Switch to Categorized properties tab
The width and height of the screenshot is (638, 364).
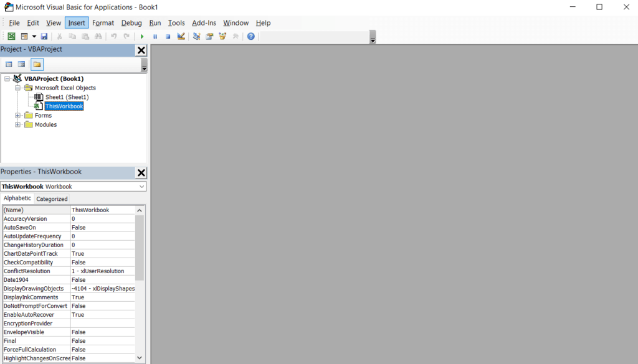tap(52, 199)
